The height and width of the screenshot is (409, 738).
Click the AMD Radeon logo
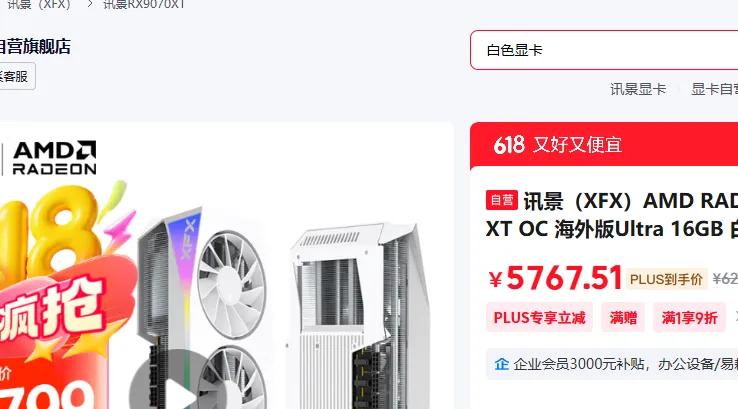(55, 158)
